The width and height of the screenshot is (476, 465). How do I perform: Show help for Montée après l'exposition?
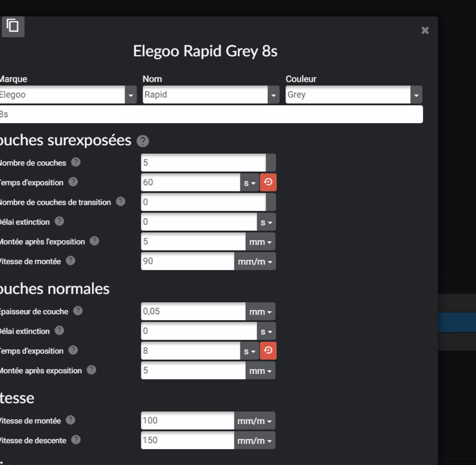pyautogui.click(x=95, y=241)
